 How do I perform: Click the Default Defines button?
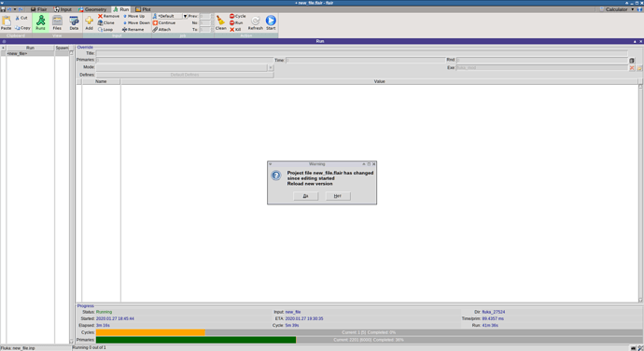(185, 75)
